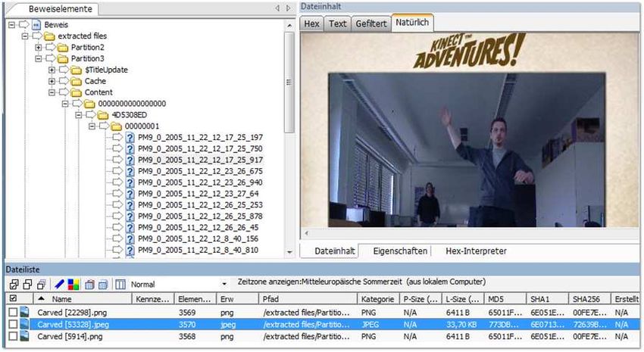Open the column settings icon

tap(120, 284)
